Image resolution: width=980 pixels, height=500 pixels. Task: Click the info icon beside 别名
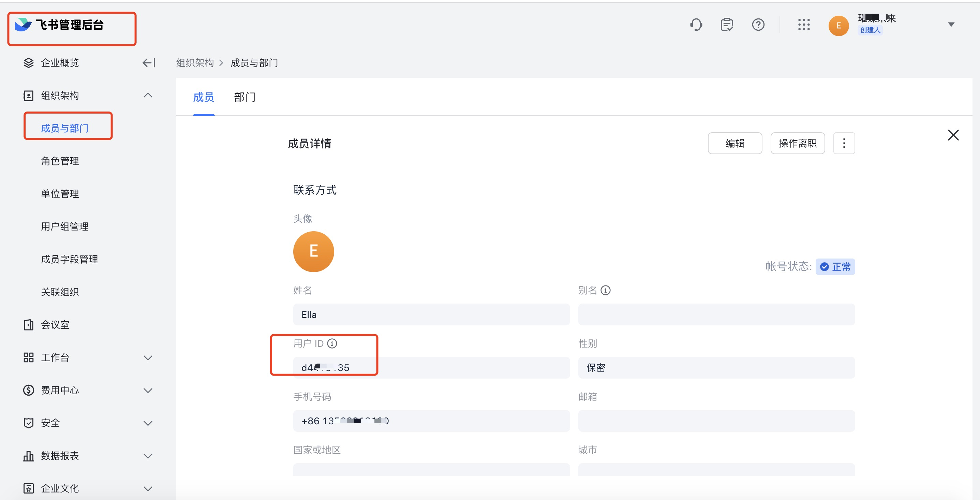point(605,290)
